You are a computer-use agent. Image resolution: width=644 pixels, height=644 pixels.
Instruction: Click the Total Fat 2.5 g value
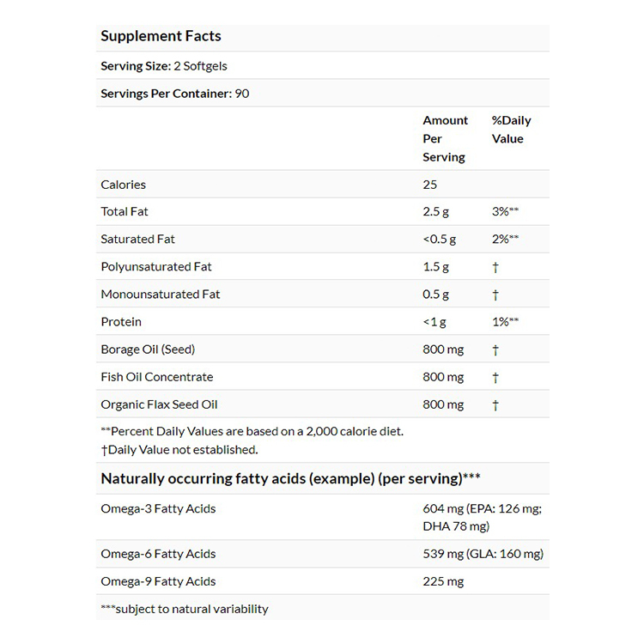tap(436, 212)
